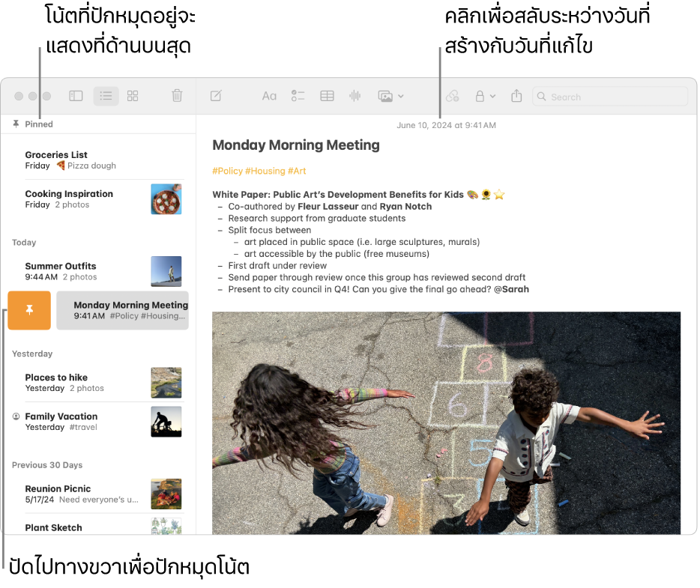700x588 pixels.
Task: Click the Yesterday section header
Action: [x=32, y=354]
